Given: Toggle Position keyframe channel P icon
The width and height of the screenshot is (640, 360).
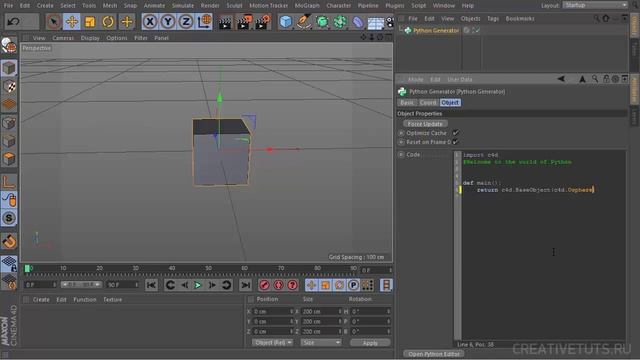Looking at the screenshot, I should point(353,285).
